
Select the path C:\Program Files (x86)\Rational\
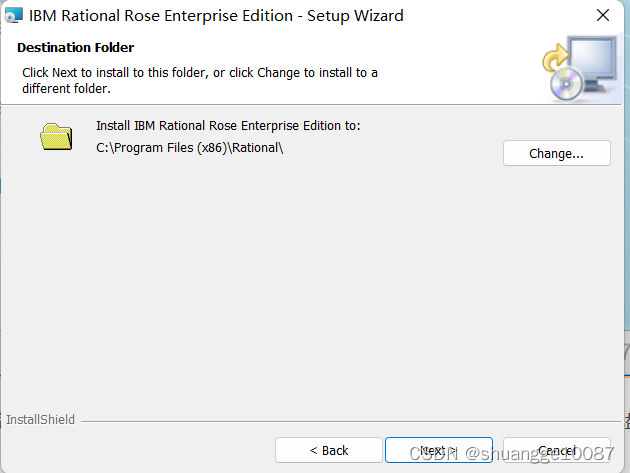click(x=190, y=148)
